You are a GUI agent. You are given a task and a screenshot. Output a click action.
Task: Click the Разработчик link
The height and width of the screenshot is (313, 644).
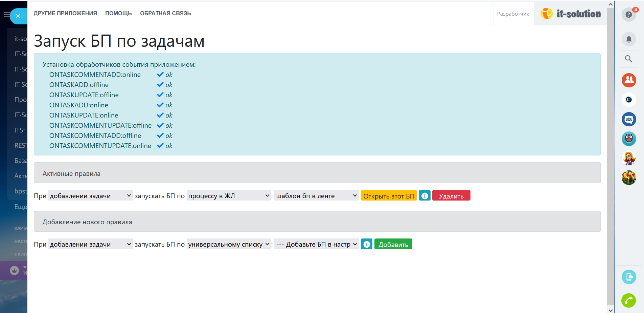click(x=513, y=14)
